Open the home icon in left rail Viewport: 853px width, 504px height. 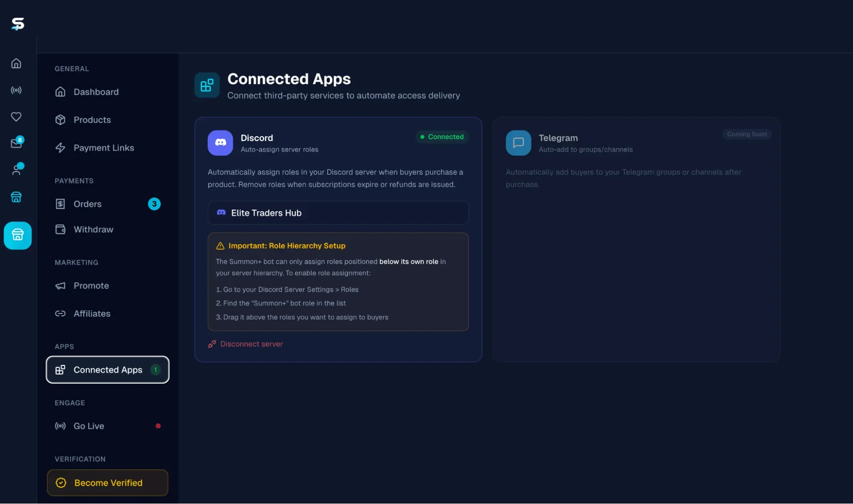(x=16, y=64)
